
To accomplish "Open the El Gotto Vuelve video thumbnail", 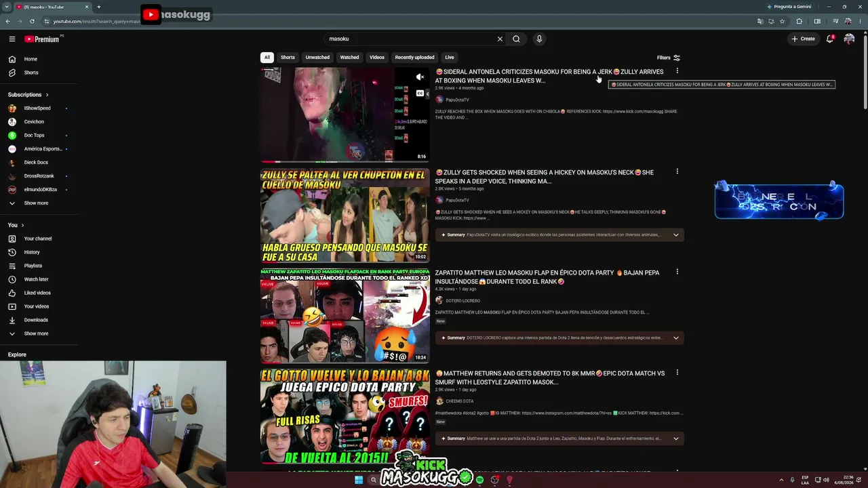I will point(345,416).
